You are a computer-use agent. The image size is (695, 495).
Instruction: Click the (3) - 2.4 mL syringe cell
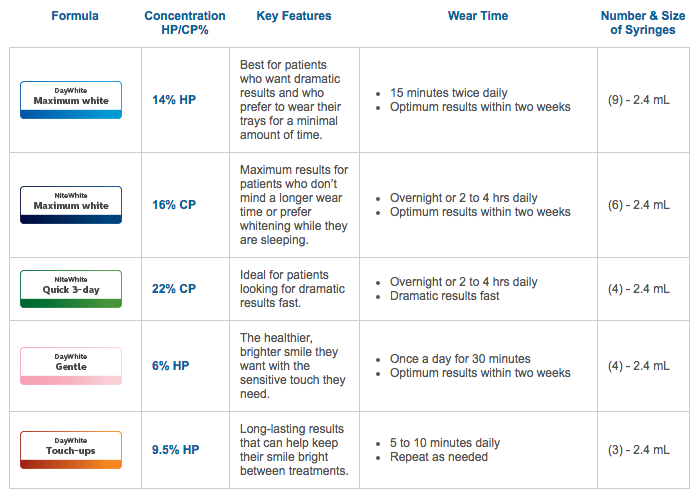(639, 450)
